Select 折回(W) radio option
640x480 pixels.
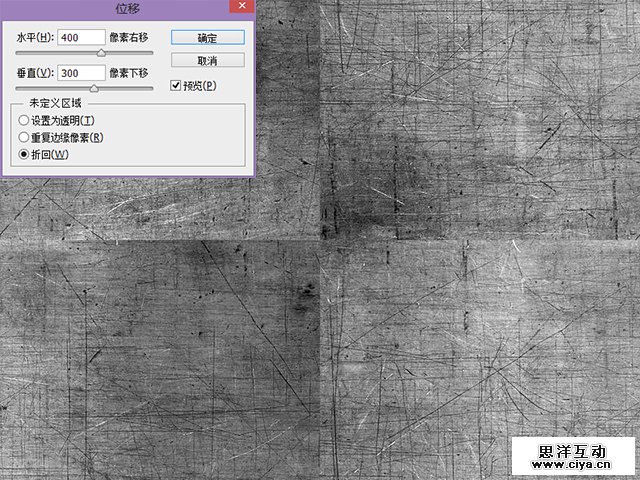pos(24,155)
